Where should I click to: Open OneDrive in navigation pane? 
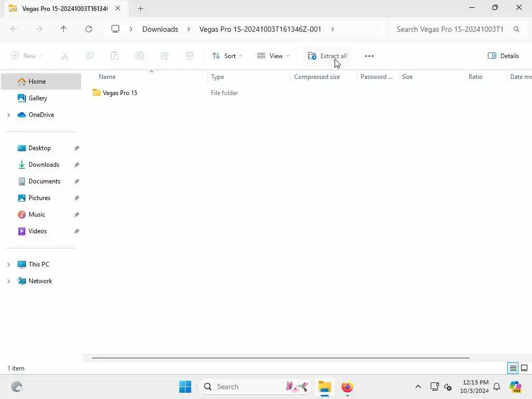[x=41, y=115]
